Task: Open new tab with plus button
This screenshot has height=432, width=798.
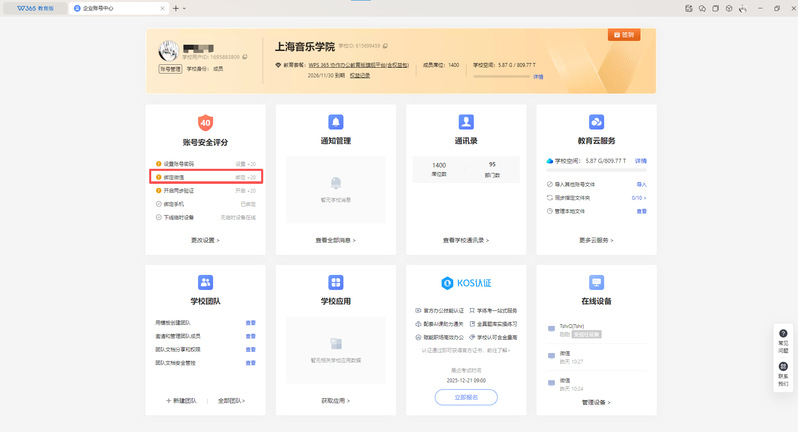Action: [x=176, y=8]
